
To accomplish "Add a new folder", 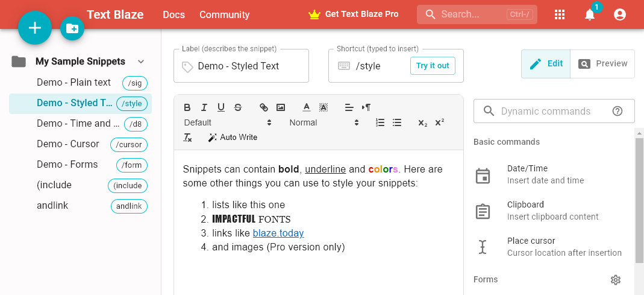I will click(72, 28).
